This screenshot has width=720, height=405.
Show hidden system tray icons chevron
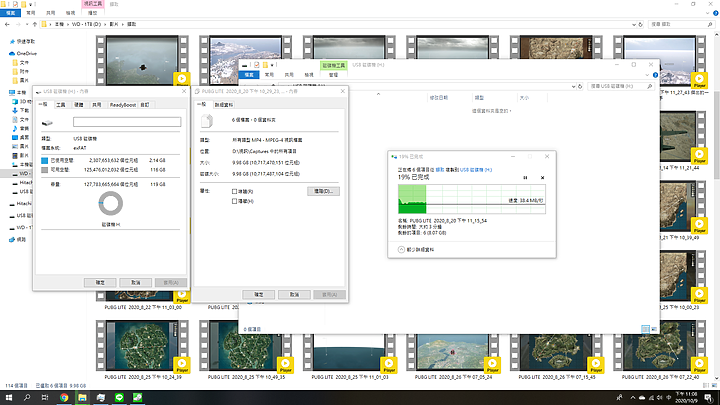click(632, 398)
